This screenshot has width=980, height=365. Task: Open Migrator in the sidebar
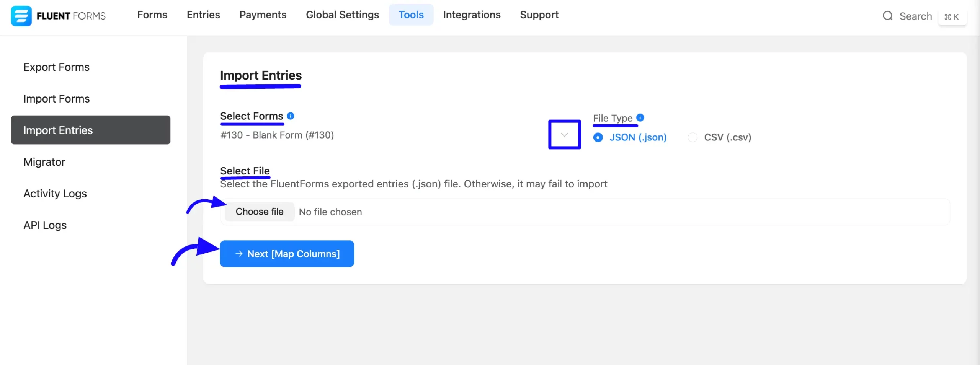(x=44, y=162)
